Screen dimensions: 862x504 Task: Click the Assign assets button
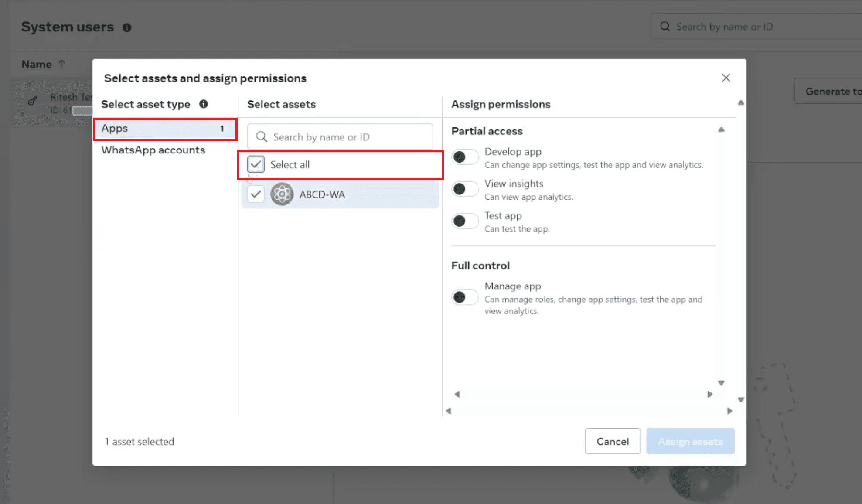690,441
